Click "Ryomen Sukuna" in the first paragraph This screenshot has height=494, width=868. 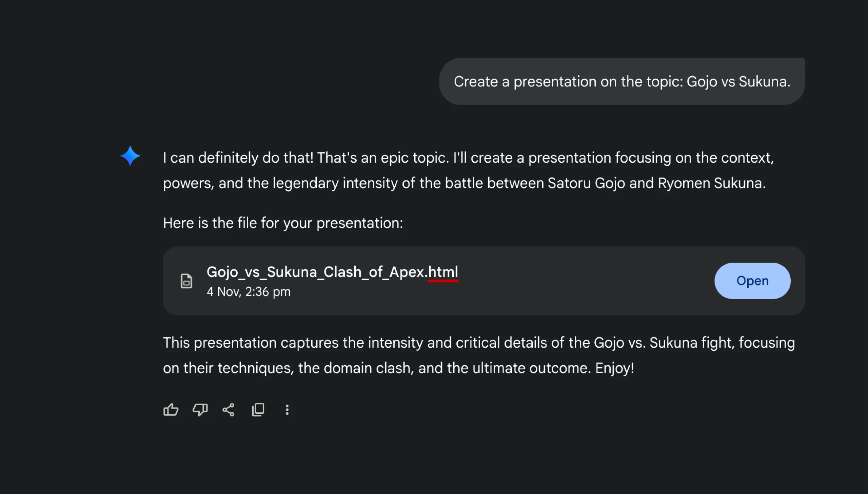(x=711, y=183)
